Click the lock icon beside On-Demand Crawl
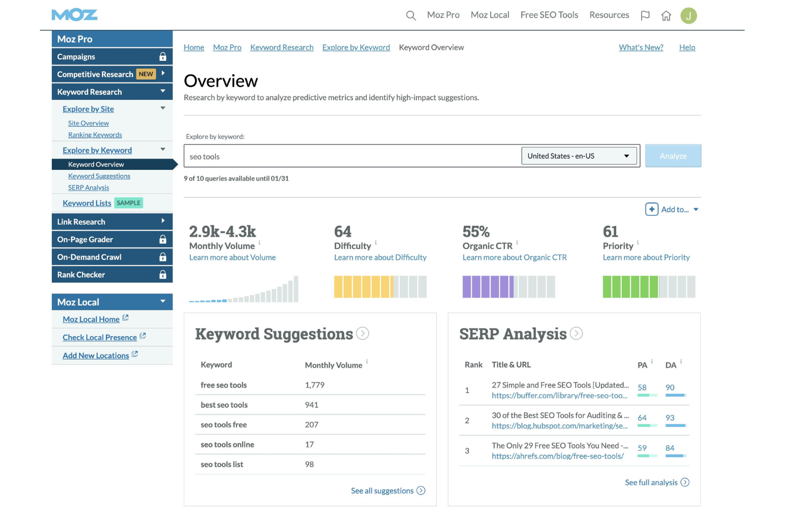 (163, 257)
